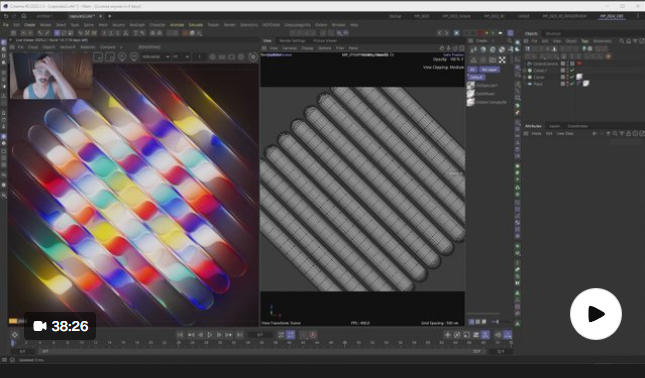Click the location-pin pick focus icon in Live Viewer
The width and height of the screenshot is (645, 378).
point(122,57)
